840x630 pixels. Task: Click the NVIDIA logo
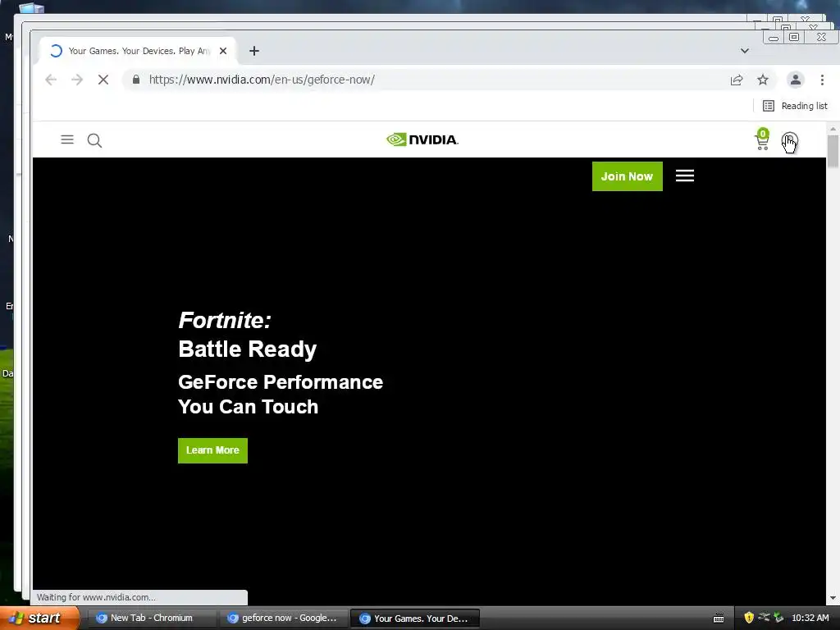[x=422, y=139]
